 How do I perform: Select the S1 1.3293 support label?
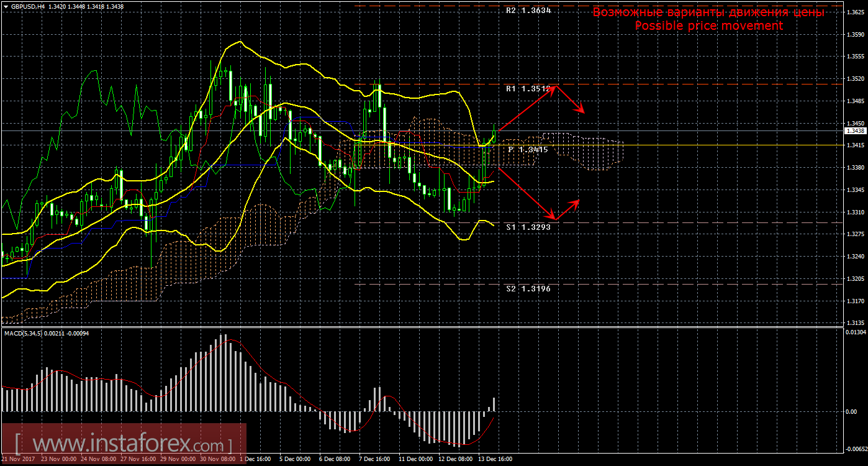pyautogui.click(x=528, y=227)
